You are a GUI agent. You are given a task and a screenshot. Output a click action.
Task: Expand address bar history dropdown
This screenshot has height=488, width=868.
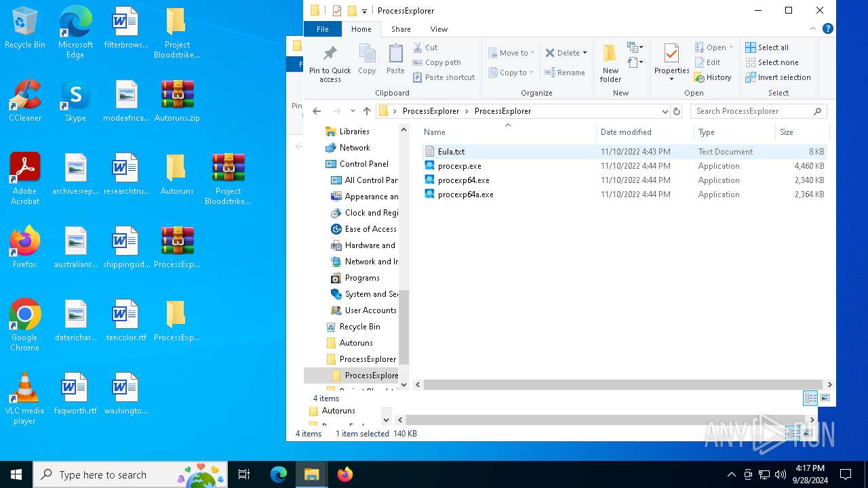(665, 111)
